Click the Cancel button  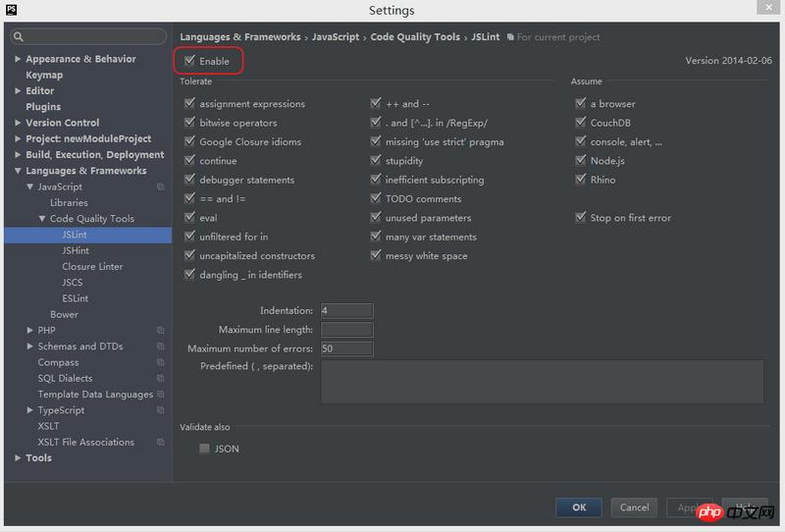(x=634, y=507)
